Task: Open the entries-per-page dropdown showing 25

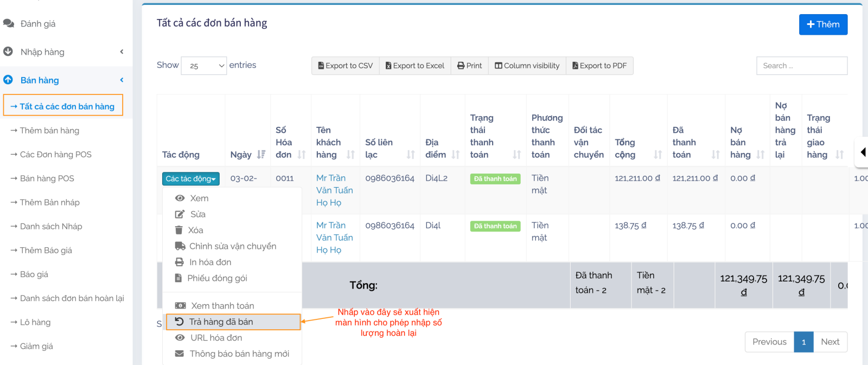Action: pos(204,66)
